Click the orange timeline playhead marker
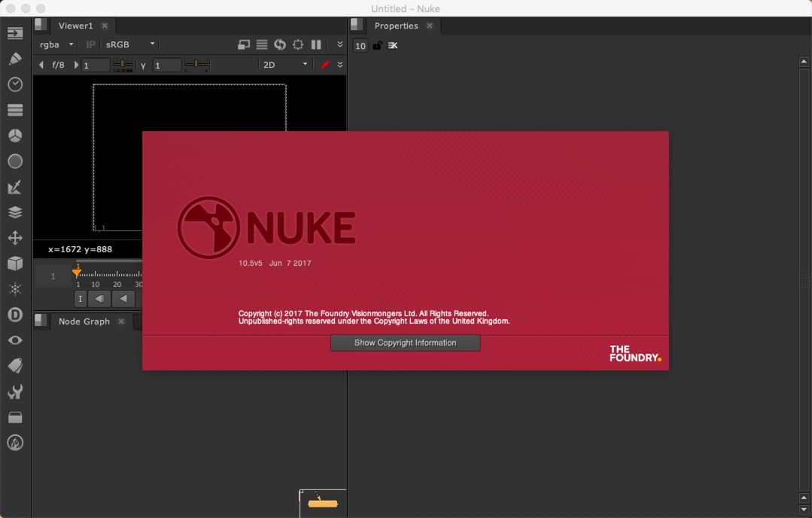 pos(77,270)
